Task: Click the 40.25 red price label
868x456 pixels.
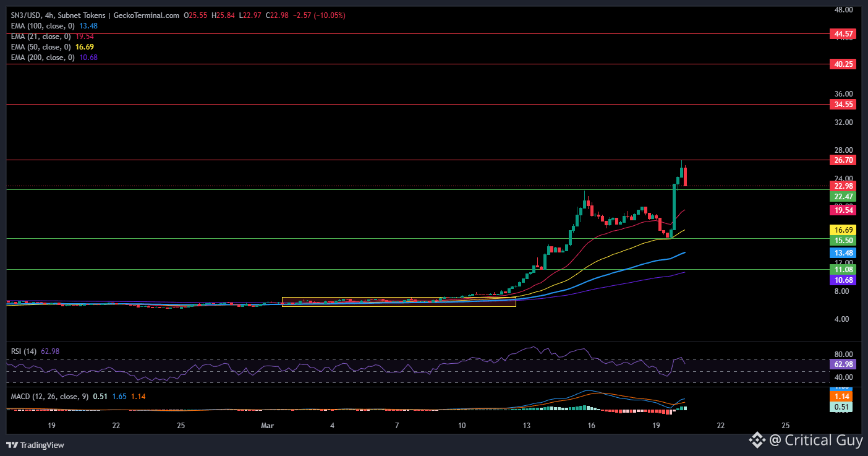Action: click(x=844, y=64)
